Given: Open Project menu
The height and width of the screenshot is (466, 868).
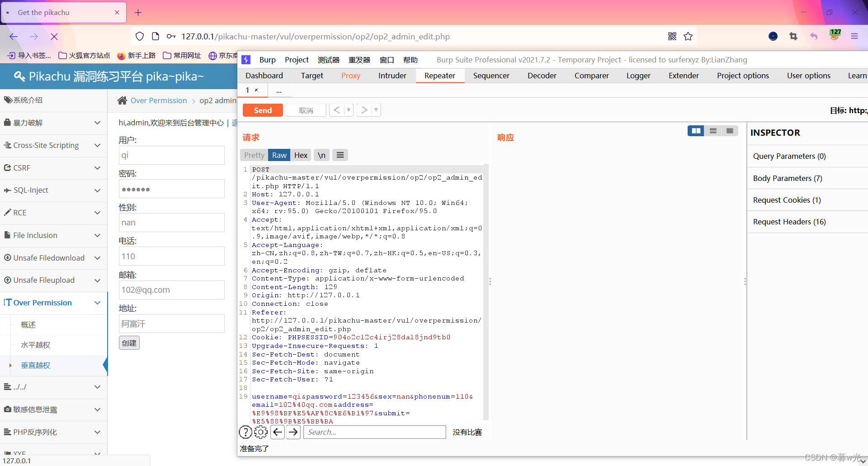Looking at the screenshot, I should 297,60.
